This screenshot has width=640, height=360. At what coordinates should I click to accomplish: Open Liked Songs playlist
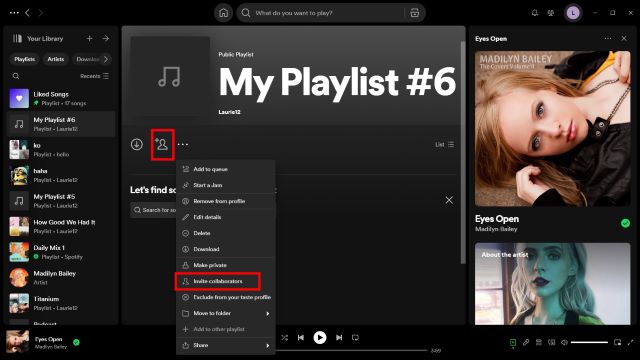click(x=61, y=98)
